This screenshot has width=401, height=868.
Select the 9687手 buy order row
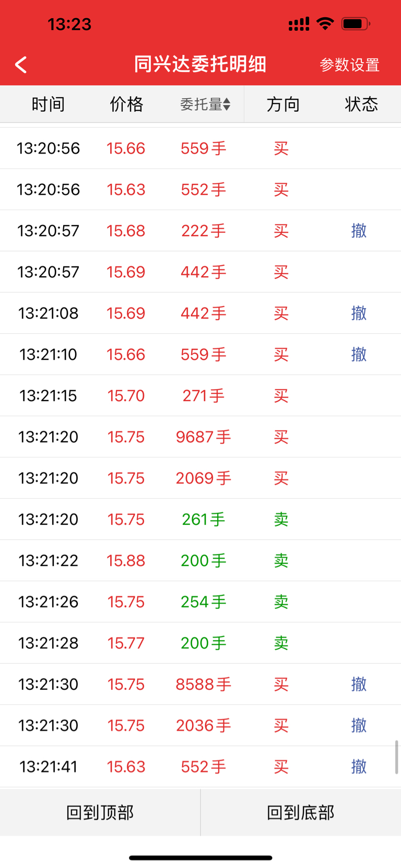(x=200, y=437)
